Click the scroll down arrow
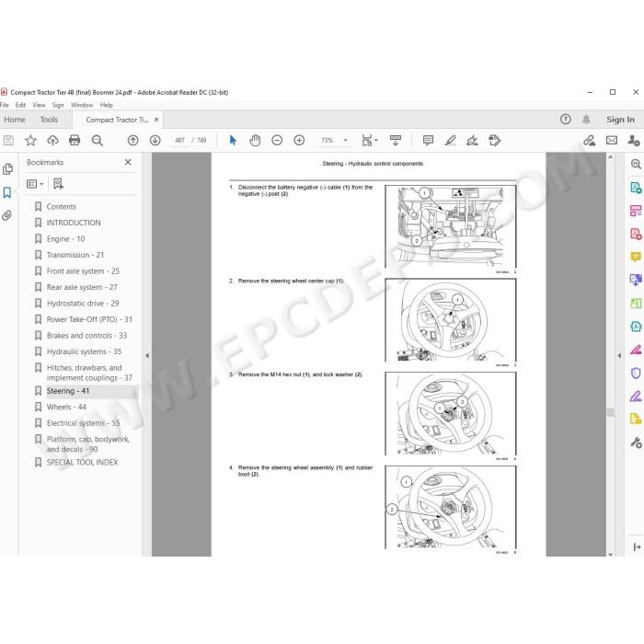Screen dimensions: 644x644 coord(610,554)
